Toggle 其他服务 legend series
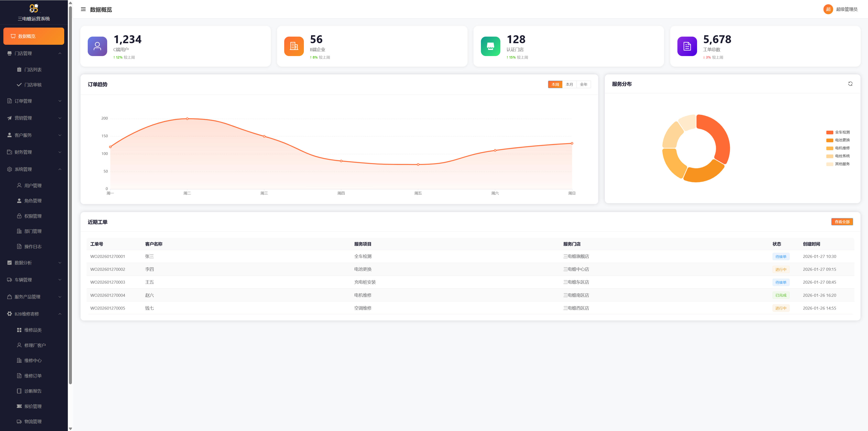 point(838,164)
